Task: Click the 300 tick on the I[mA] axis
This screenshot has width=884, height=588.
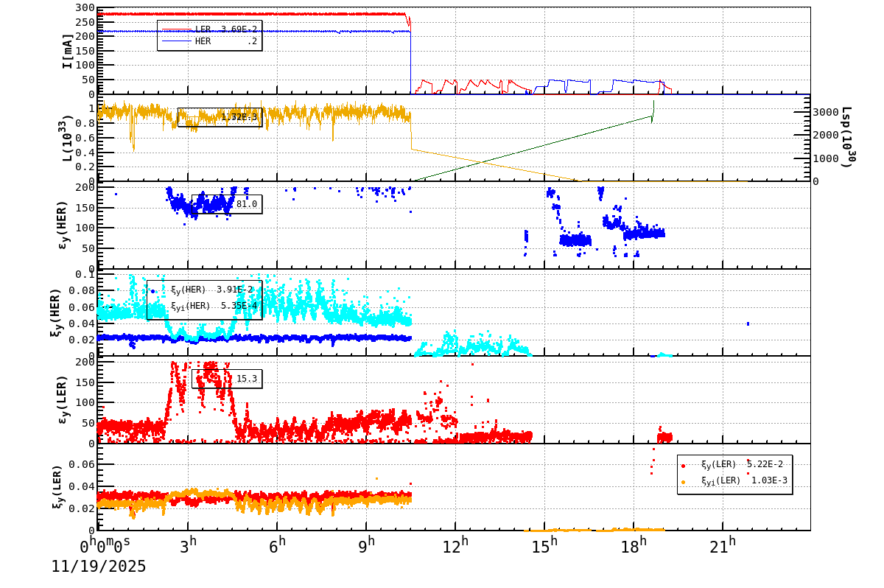Action: tap(85, 8)
